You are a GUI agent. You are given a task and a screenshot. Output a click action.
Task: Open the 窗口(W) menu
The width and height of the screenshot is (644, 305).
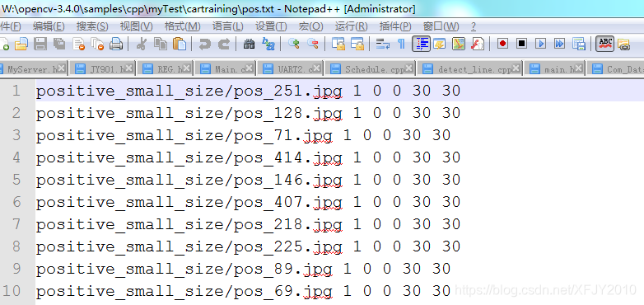(441, 26)
